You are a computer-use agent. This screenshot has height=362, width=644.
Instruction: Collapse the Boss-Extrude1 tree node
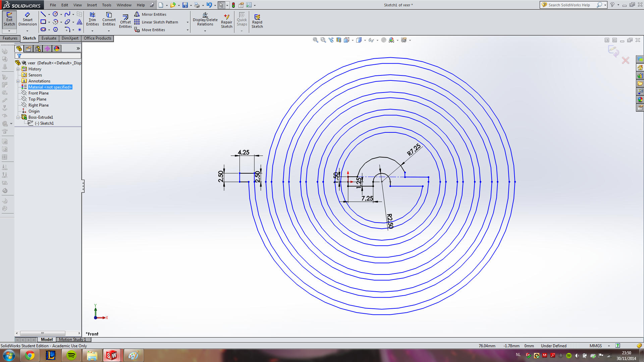click(18, 117)
